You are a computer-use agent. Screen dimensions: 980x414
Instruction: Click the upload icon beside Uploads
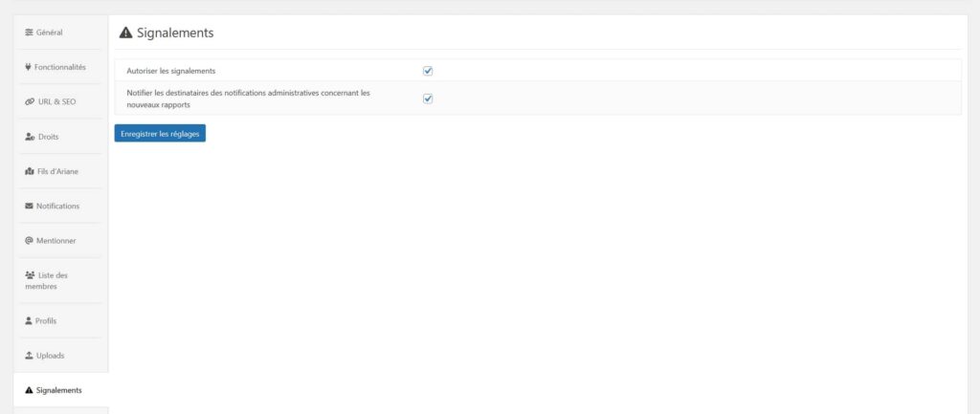click(x=29, y=356)
